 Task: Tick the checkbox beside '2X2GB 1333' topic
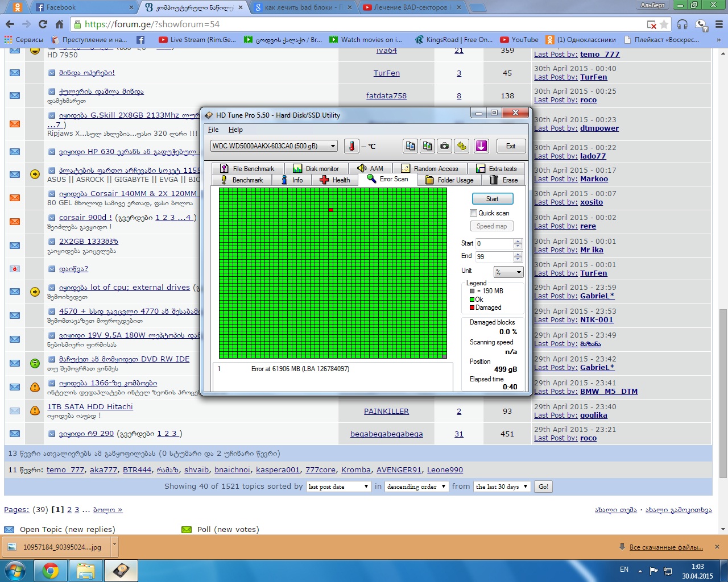tap(52, 242)
